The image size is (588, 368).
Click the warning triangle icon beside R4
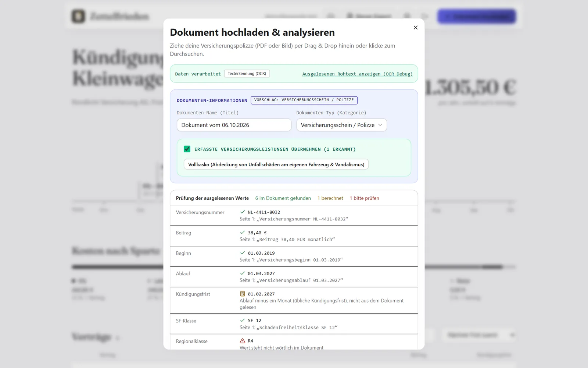coord(243,341)
